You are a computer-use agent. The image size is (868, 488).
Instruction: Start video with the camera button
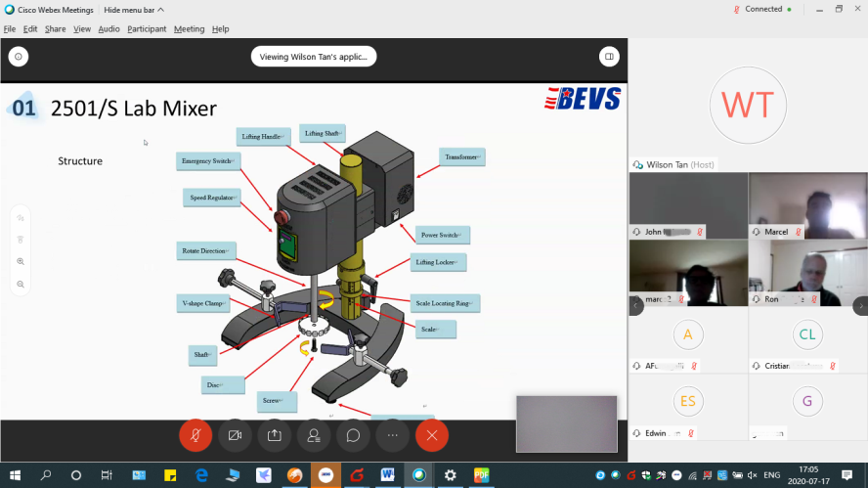[235, 435]
